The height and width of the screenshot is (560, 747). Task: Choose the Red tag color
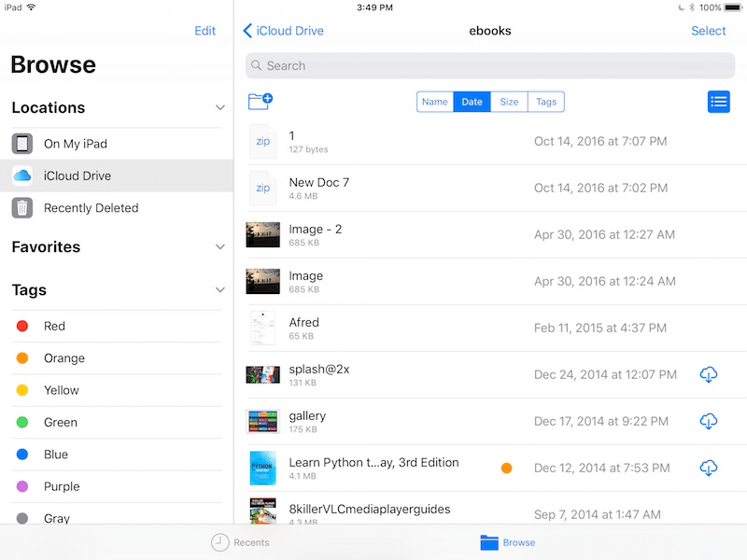point(54,326)
